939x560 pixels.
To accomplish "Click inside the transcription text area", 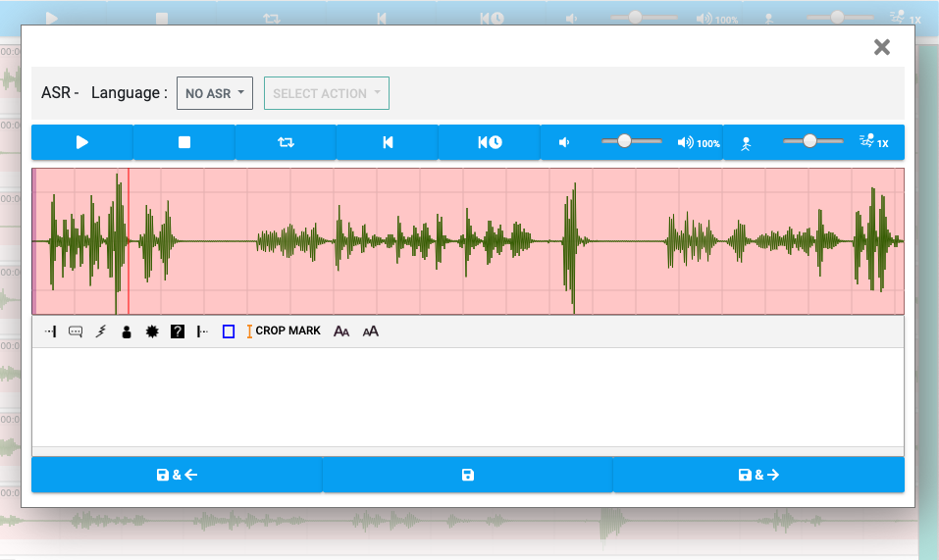I will (x=468, y=397).
